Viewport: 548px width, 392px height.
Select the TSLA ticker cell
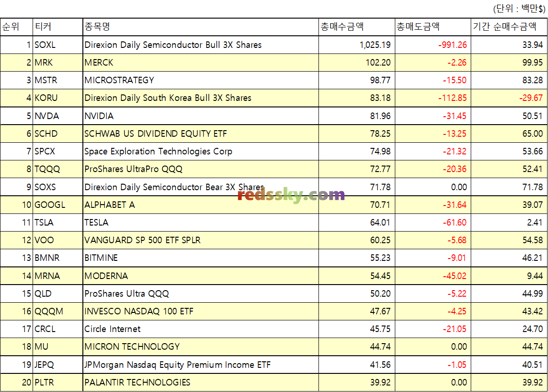click(x=58, y=222)
